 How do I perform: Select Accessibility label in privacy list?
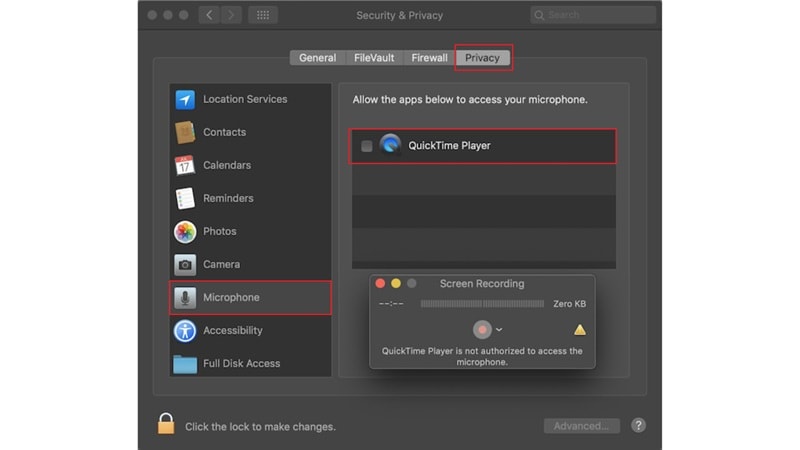point(233,331)
